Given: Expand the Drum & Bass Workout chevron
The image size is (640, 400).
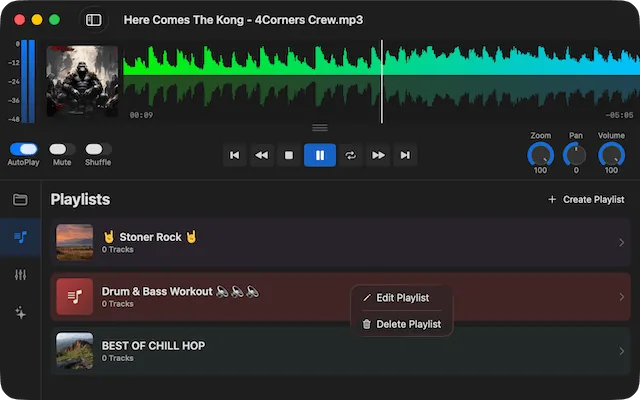Looking at the screenshot, I should point(621,297).
